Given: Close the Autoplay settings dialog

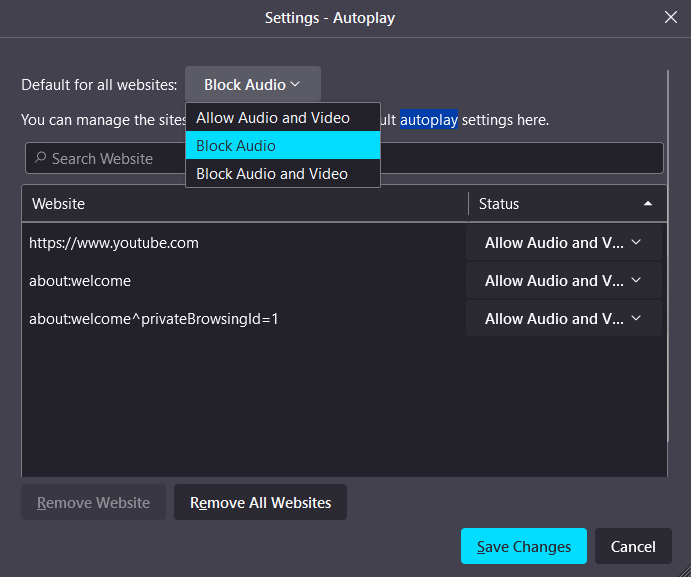Looking at the screenshot, I should click(671, 17).
